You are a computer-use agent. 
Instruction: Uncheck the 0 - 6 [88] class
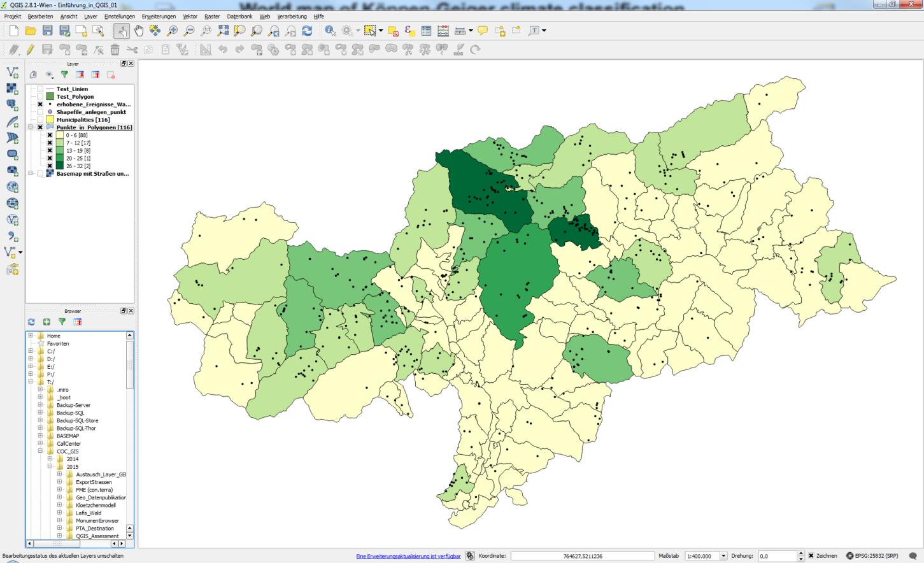point(50,135)
